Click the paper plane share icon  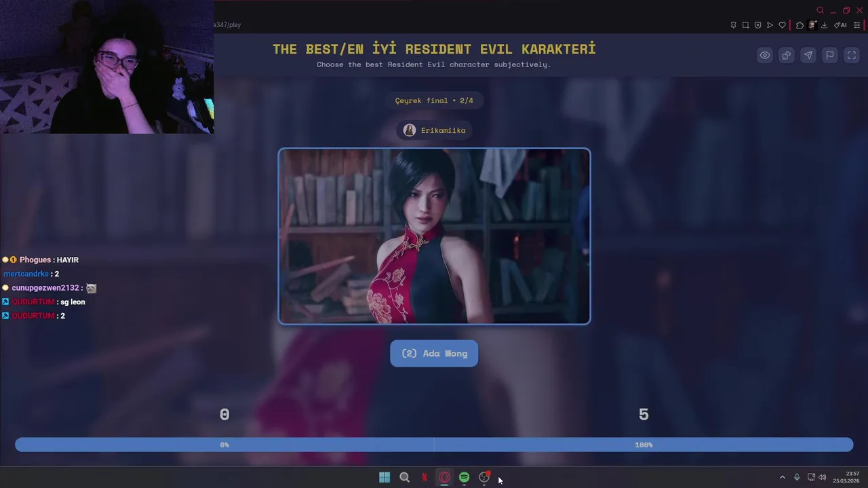[808, 56]
